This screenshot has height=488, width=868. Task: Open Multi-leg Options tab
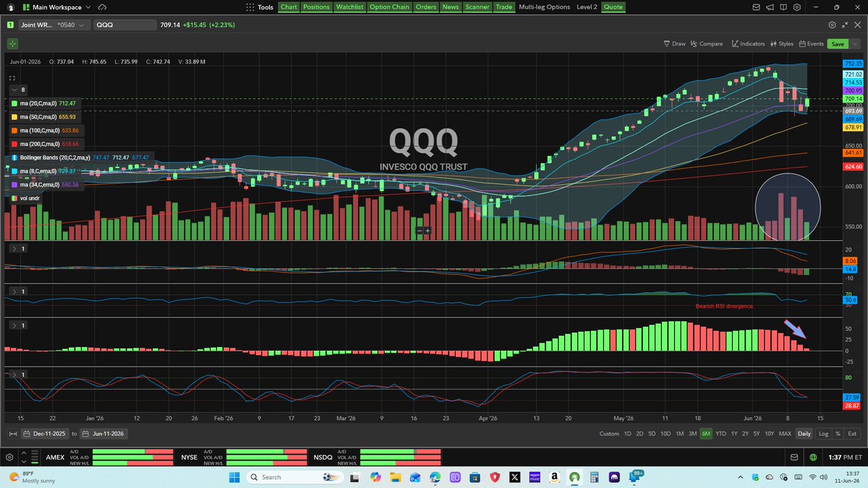coord(544,7)
